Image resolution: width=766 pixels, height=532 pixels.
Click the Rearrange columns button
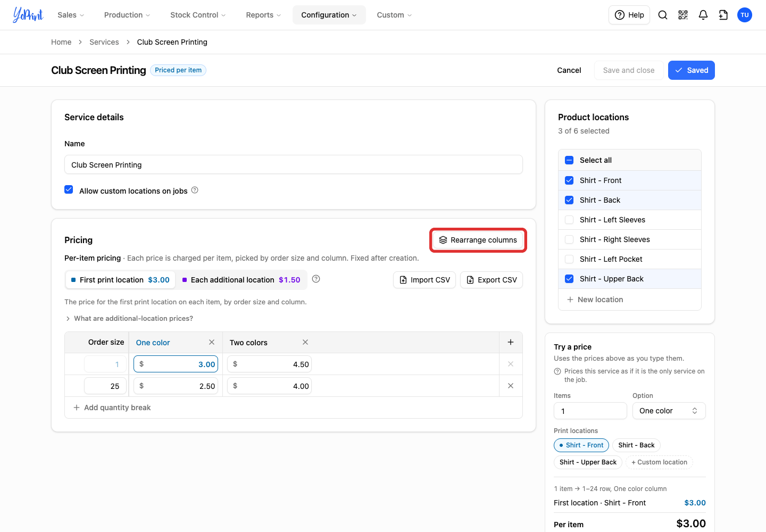tap(478, 240)
